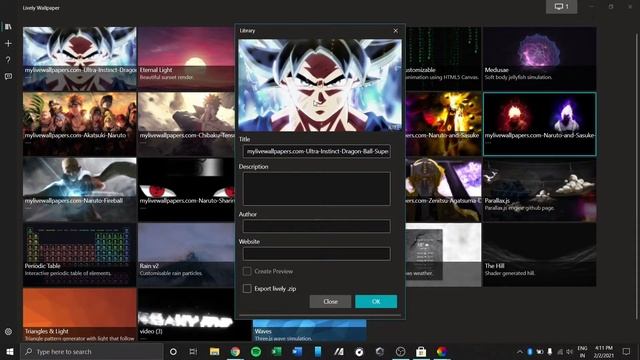Select the Medusae jellyfish wallpaper tile
Image resolution: width=640 pixels, height=360 pixels.
pos(540,59)
